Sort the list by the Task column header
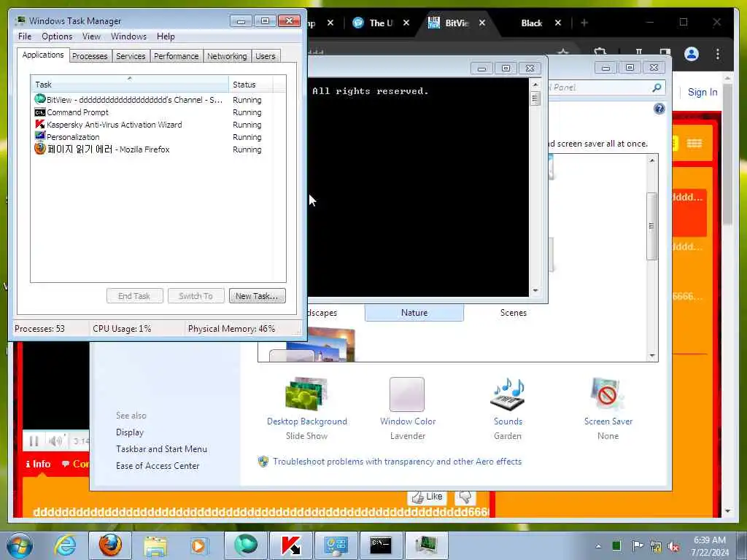This screenshot has height=560, width=747. (x=130, y=85)
